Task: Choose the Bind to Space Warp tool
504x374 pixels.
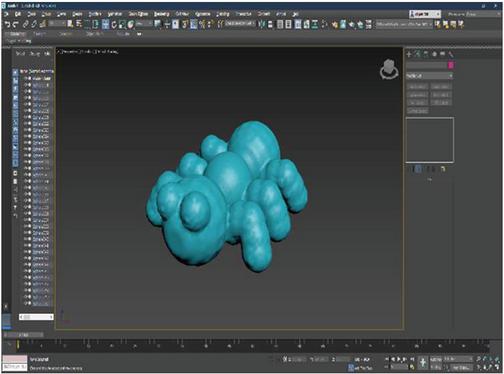Action: click(x=43, y=24)
